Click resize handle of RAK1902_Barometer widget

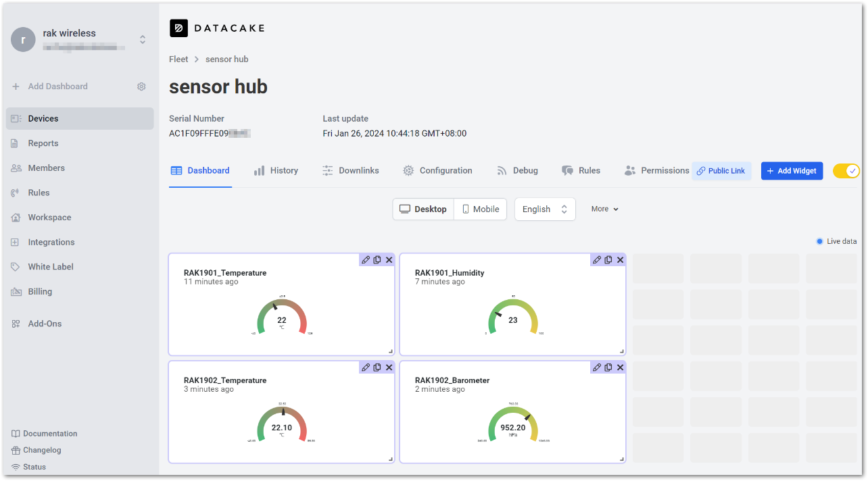pyautogui.click(x=622, y=459)
